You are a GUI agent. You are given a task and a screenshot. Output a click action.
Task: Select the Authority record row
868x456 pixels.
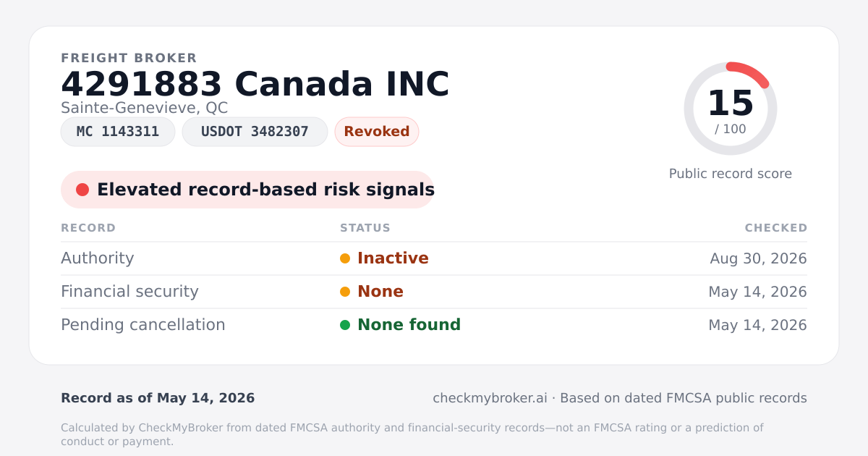click(434, 258)
